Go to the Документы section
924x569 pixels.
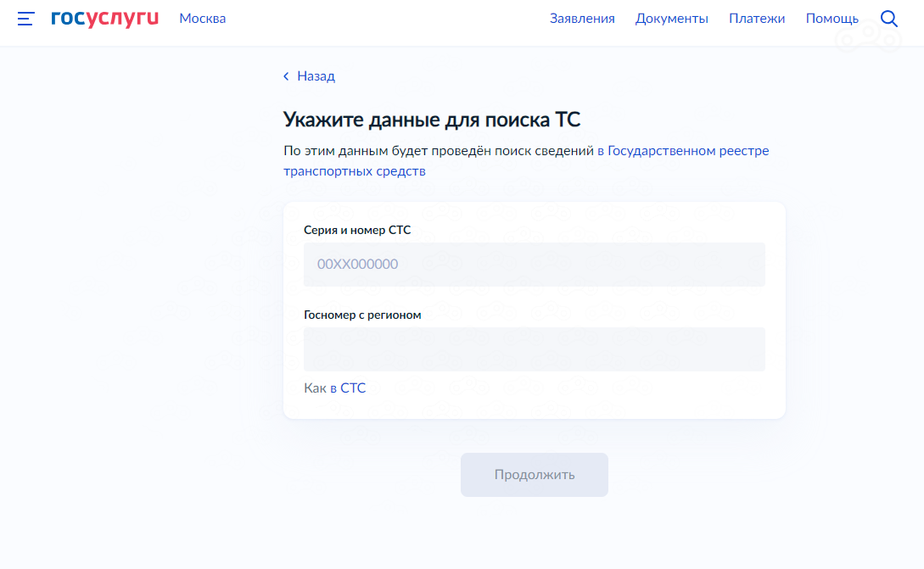pyautogui.click(x=671, y=18)
